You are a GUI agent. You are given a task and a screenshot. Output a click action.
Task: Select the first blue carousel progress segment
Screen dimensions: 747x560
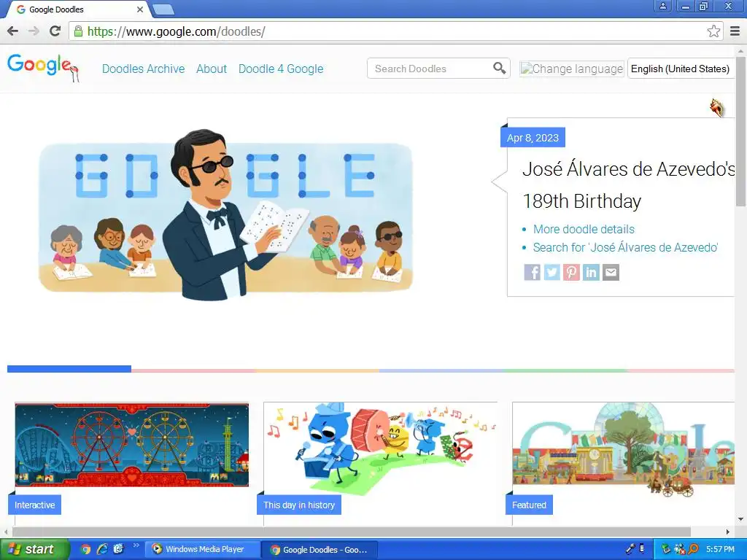pyautogui.click(x=69, y=369)
